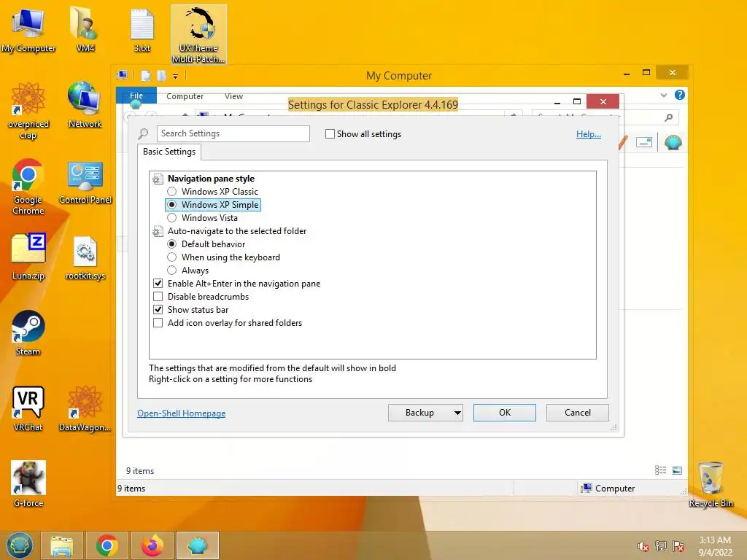Select Windows XP Simple radio button
Viewport: 747px width, 560px height.
(172, 205)
